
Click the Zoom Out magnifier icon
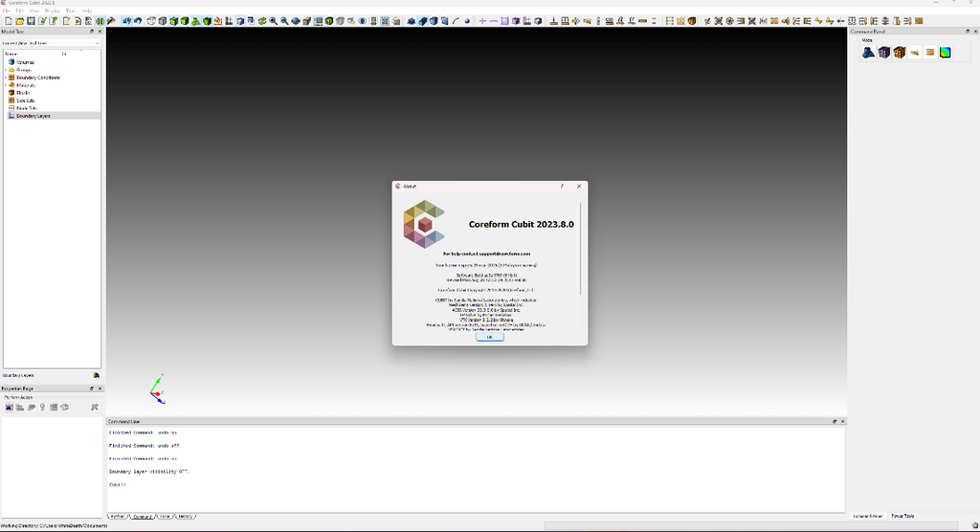[x=284, y=21]
